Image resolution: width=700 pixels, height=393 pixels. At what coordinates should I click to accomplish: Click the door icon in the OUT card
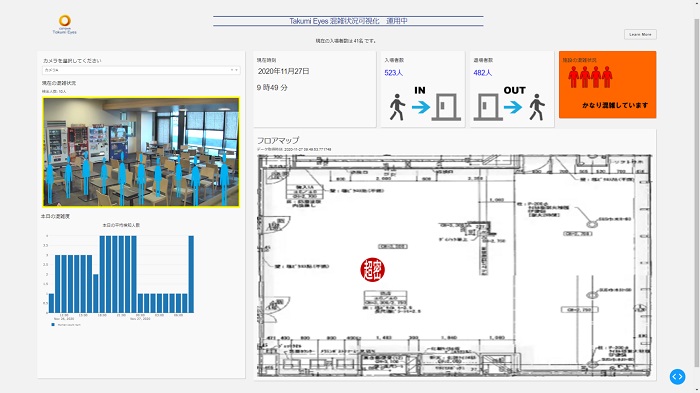click(x=488, y=107)
